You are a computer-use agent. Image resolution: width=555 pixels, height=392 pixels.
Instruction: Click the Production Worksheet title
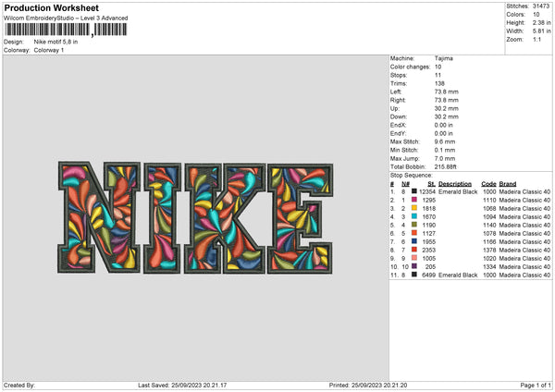[51, 7]
